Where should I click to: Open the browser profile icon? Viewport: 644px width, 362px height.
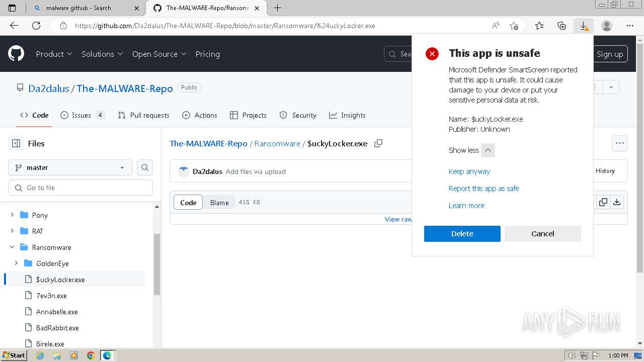tap(607, 26)
